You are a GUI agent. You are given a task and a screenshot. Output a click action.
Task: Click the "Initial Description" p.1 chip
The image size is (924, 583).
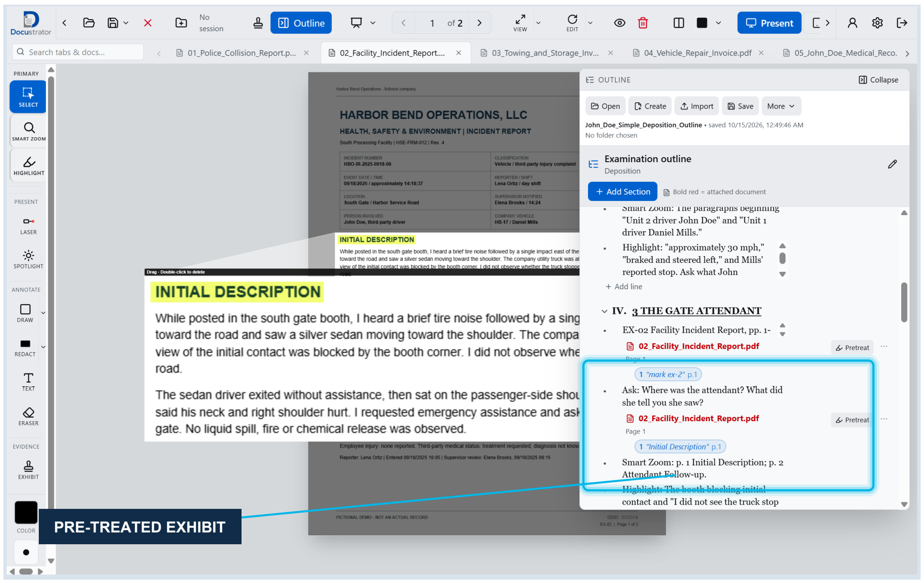tap(680, 447)
